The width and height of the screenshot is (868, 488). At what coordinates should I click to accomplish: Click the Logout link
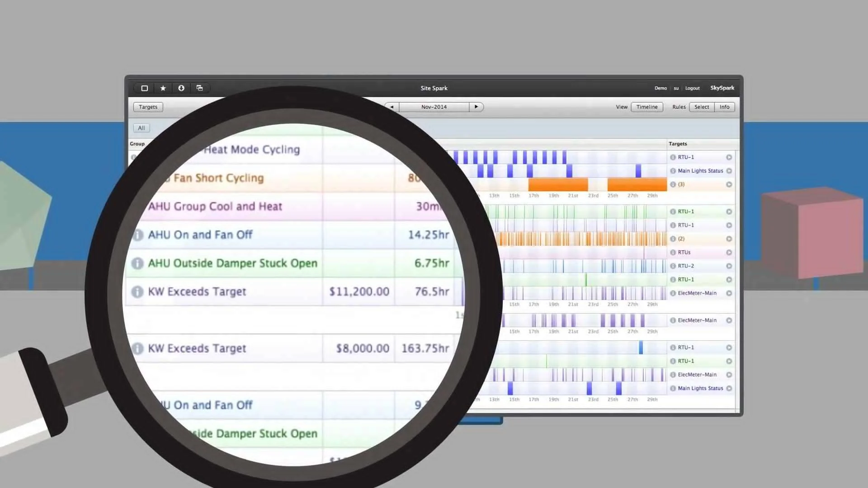pyautogui.click(x=692, y=89)
